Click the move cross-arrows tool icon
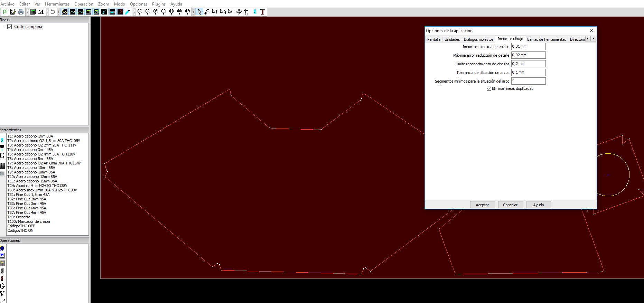 (x=239, y=12)
